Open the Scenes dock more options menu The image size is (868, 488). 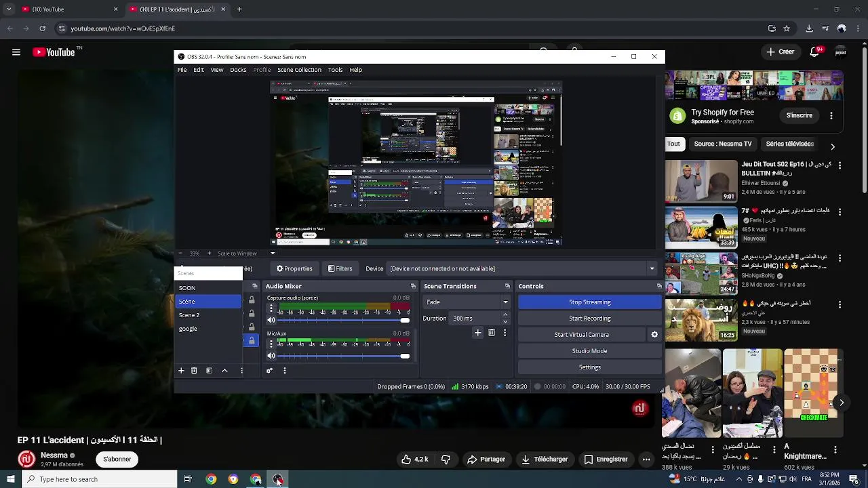point(241,371)
